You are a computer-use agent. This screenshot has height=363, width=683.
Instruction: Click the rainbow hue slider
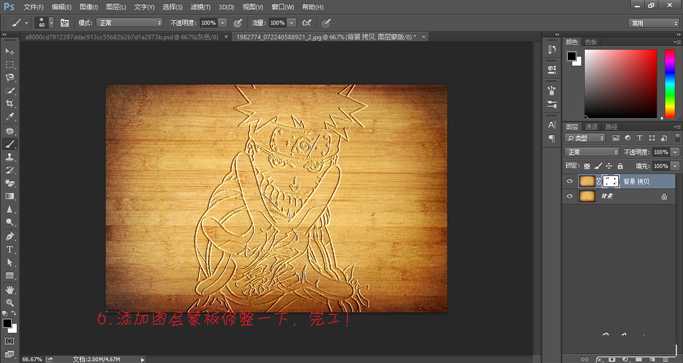(x=669, y=84)
